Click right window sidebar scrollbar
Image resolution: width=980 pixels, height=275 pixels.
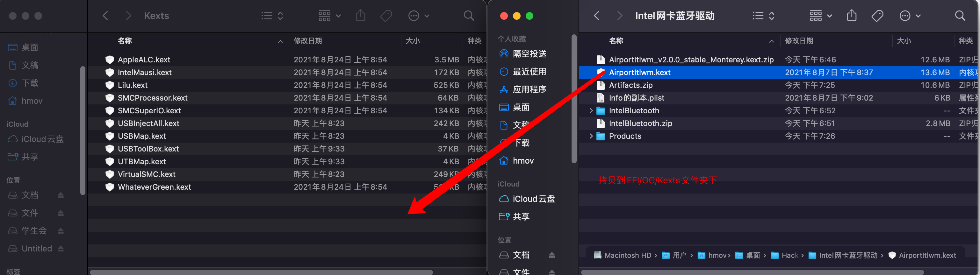click(x=574, y=99)
